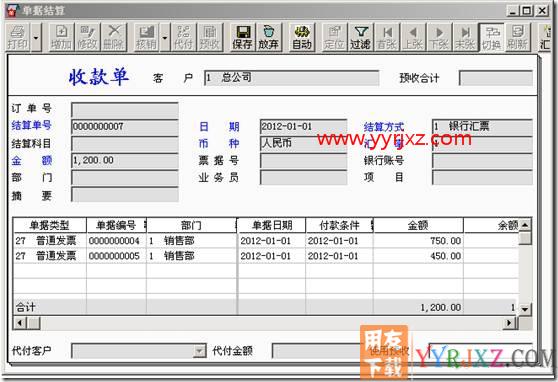Click the 订单号 input field
The height and width of the screenshot is (382, 558).
tap(125, 110)
